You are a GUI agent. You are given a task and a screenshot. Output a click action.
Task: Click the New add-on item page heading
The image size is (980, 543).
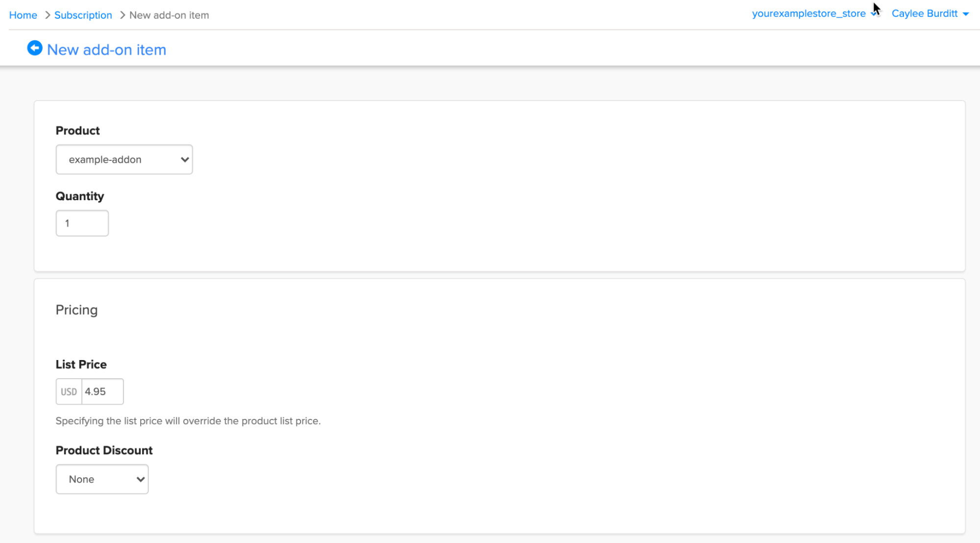click(106, 50)
